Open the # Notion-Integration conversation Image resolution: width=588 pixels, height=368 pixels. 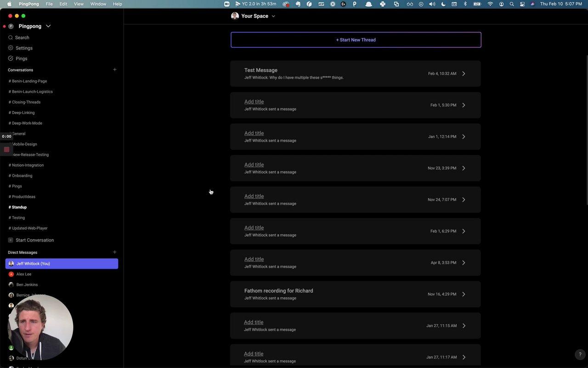pos(26,165)
